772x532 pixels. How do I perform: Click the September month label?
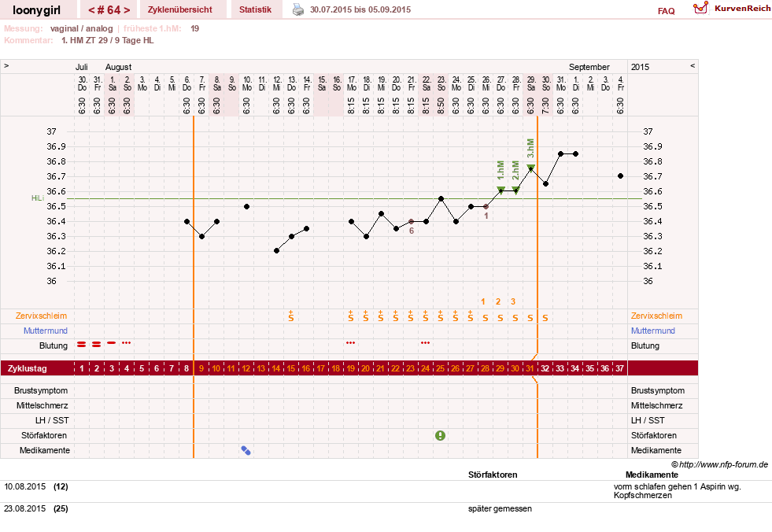[589, 67]
